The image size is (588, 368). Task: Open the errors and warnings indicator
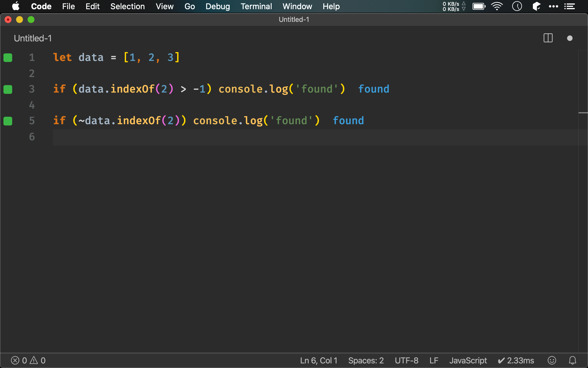(28, 360)
